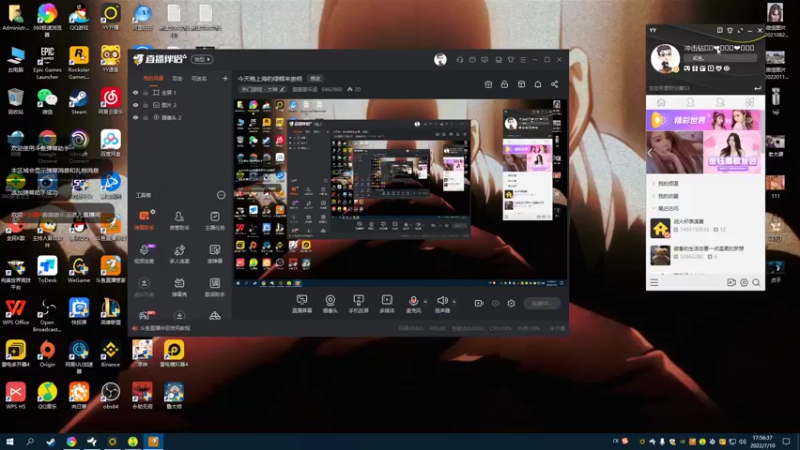Add new scene with plus icon
Viewport: 800px width, 450px height.
[x=225, y=79]
